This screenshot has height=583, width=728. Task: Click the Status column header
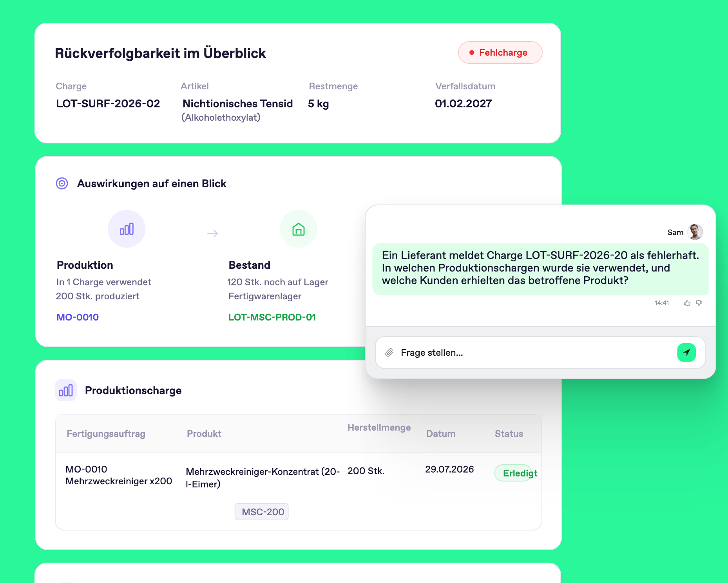[x=509, y=434]
